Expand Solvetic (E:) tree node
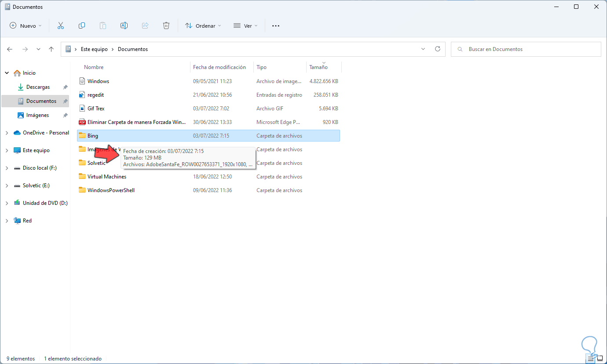The height and width of the screenshot is (364, 607). 7,186
